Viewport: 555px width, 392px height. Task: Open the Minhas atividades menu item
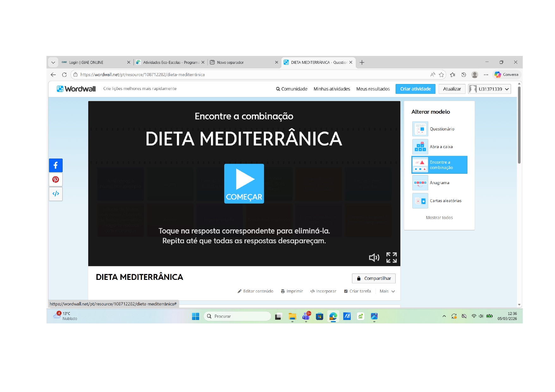point(331,89)
